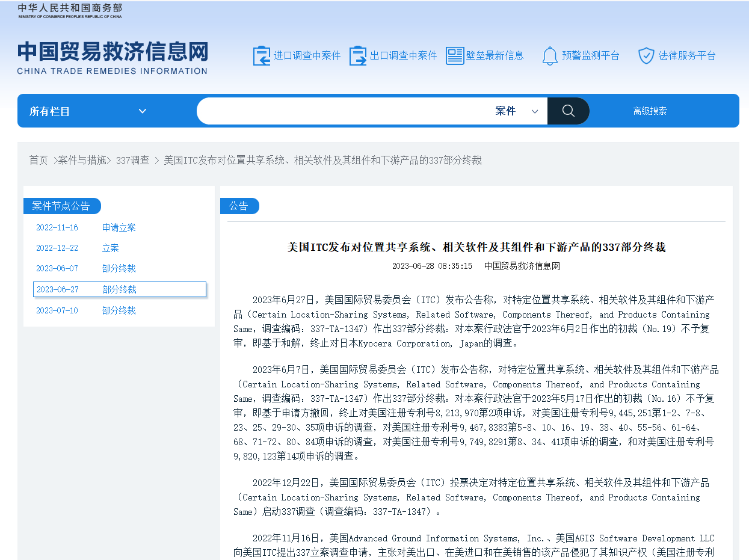The width and height of the screenshot is (749, 560).
Task: Click source label 中国贸易救济信息网 under headline
Action: click(522, 266)
